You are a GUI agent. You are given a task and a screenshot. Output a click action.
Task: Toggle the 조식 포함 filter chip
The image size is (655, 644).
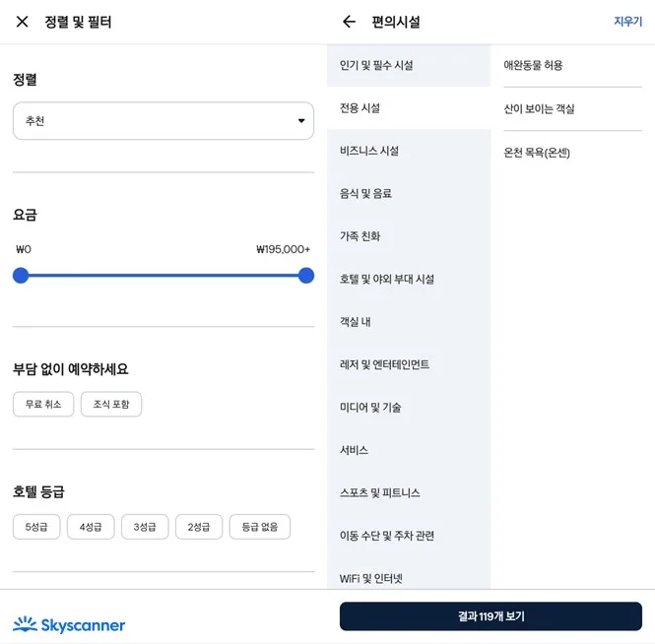(111, 405)
